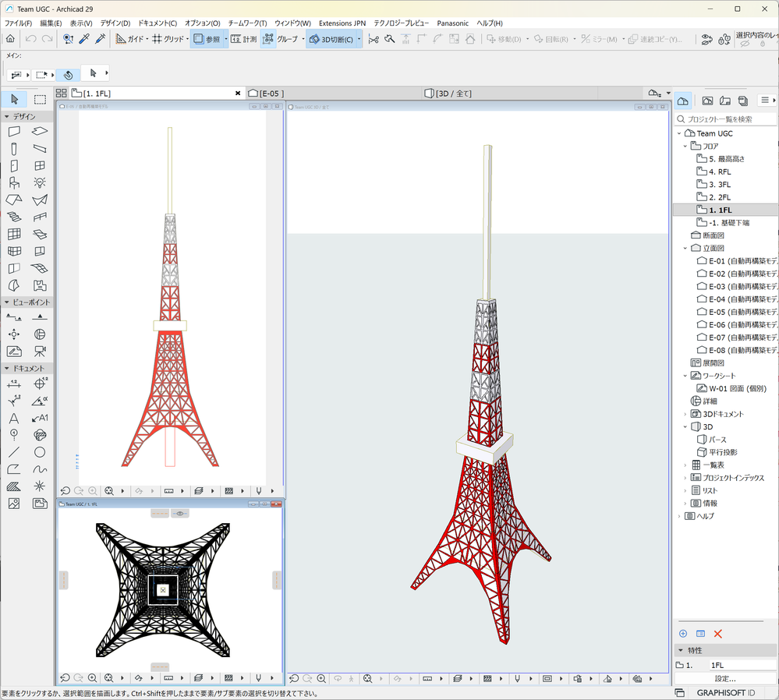Select the Circle tool

(x=40, y=452)
